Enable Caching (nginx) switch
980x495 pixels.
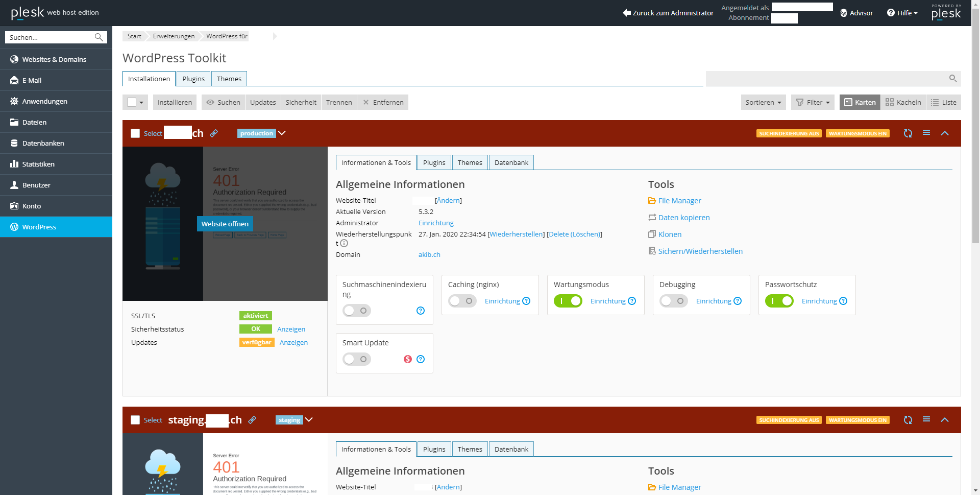click(462, 301)
